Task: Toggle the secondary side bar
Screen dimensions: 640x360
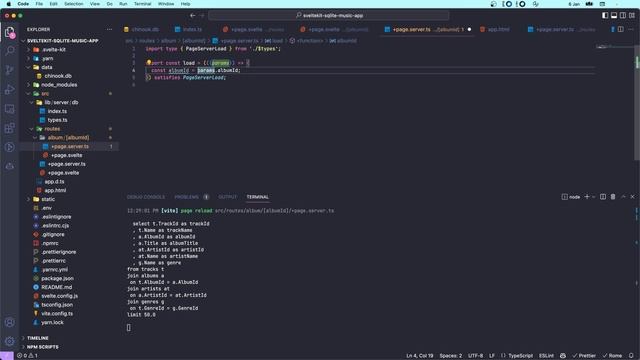Action: point(623,16)
